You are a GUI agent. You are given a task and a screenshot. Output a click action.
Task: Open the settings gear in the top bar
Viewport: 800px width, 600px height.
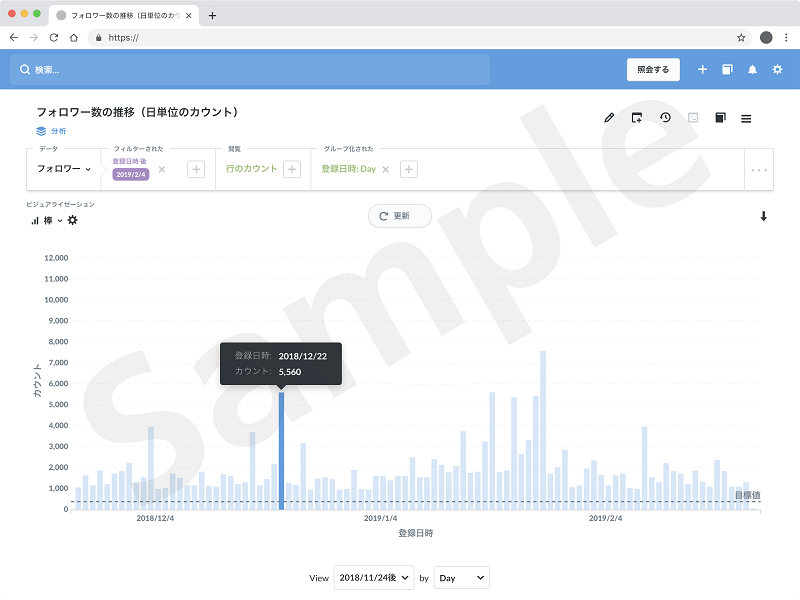coord(777,70)
